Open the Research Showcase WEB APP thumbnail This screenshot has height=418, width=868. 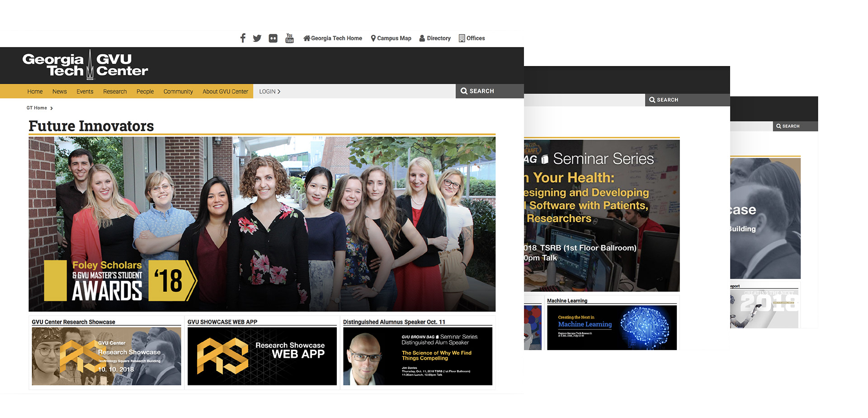pyautogui.click(x=262, y=356)
